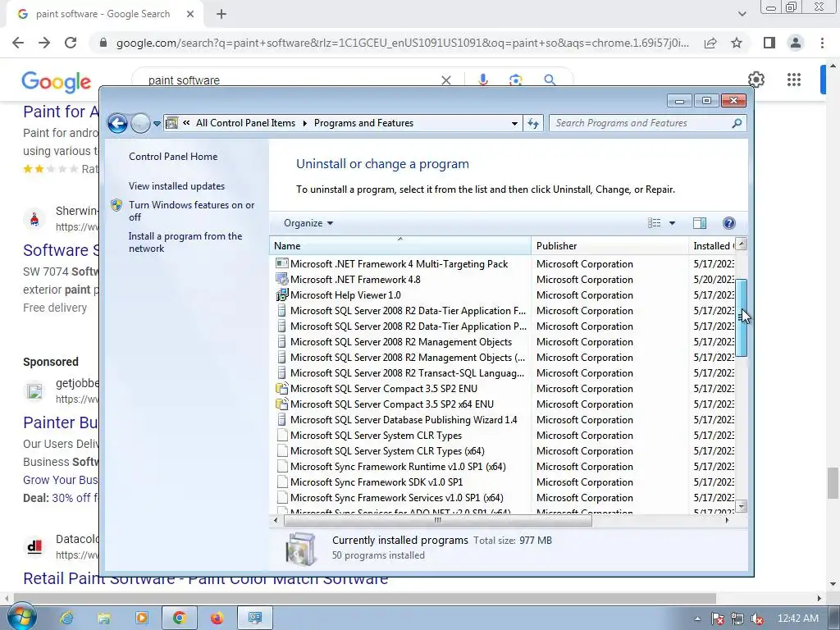The width and height of the screenshot is (840, 630).
Task: Click the .NET Framework 4 Multi-Targeting Pack icon
Action: pyautogui.click(x=282, y=263)
